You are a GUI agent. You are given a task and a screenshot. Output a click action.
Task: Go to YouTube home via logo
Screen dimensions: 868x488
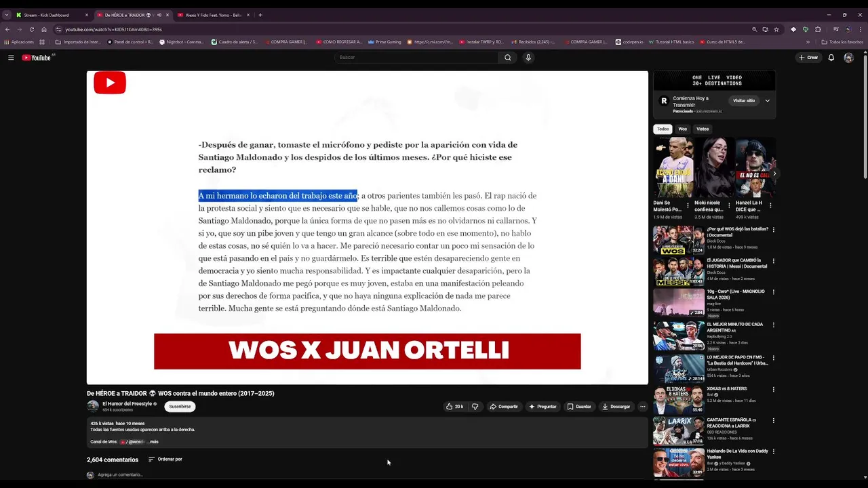click(37, 58)
